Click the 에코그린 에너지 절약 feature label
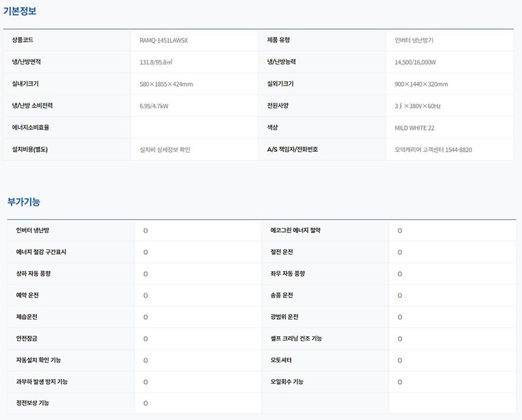The height and width of the screenshot is (420, 522). (x=296, y=231)
